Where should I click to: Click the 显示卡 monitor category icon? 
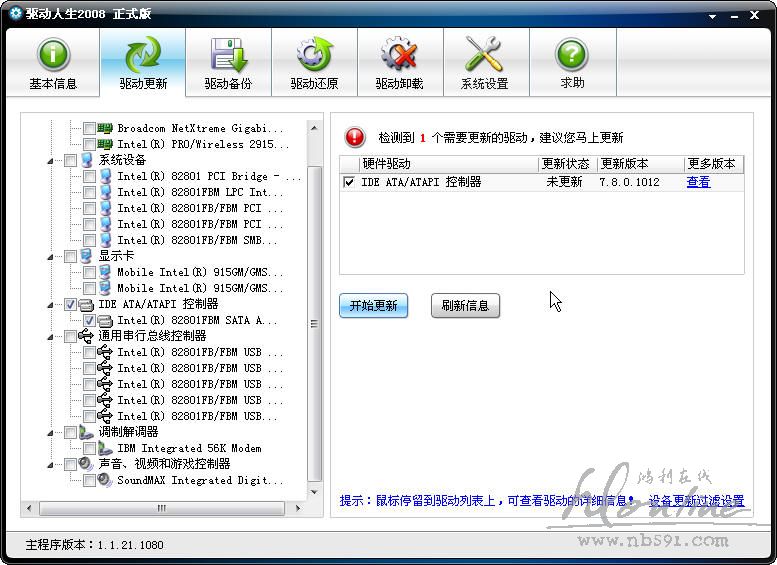86,256
